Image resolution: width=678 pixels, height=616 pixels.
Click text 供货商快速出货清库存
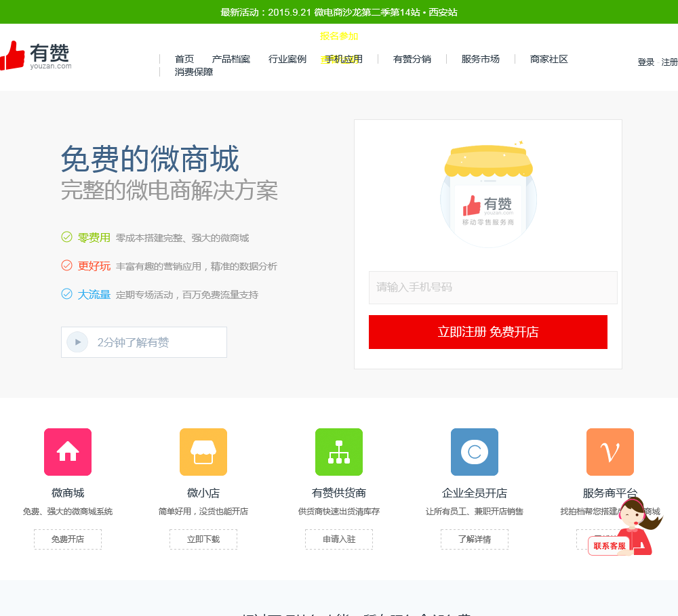(339, 512)
